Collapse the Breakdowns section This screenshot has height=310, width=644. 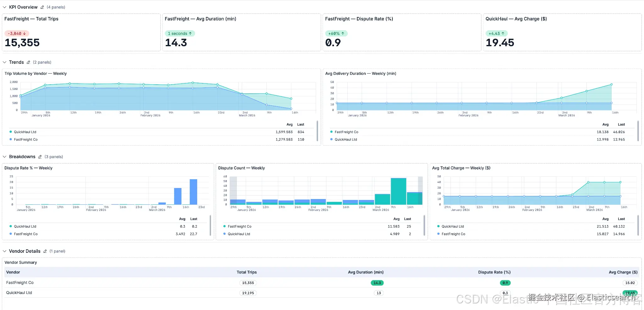pos(5,157)
